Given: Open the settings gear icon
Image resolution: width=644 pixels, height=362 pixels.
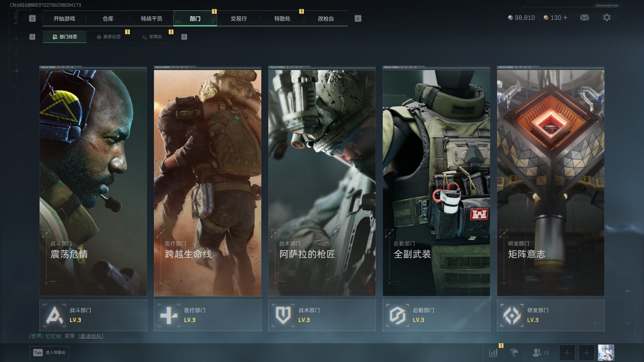Looking at the screenshot, I should tap(606, 18).
